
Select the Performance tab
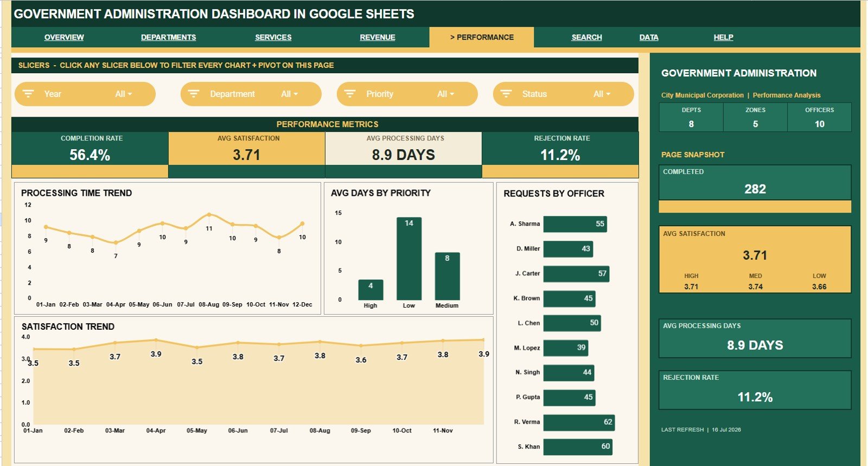[x=482, y=37]
